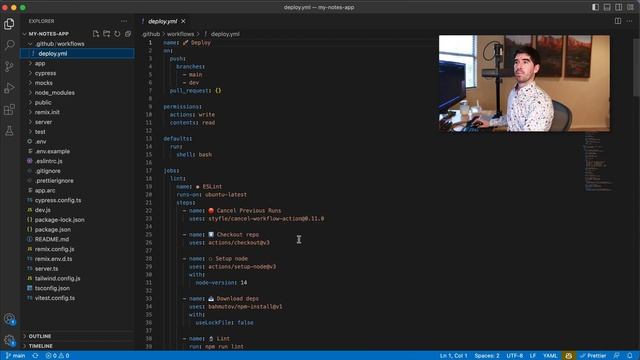Open problems errors and warnings count
640x360 pixels.
click(57, 356)
